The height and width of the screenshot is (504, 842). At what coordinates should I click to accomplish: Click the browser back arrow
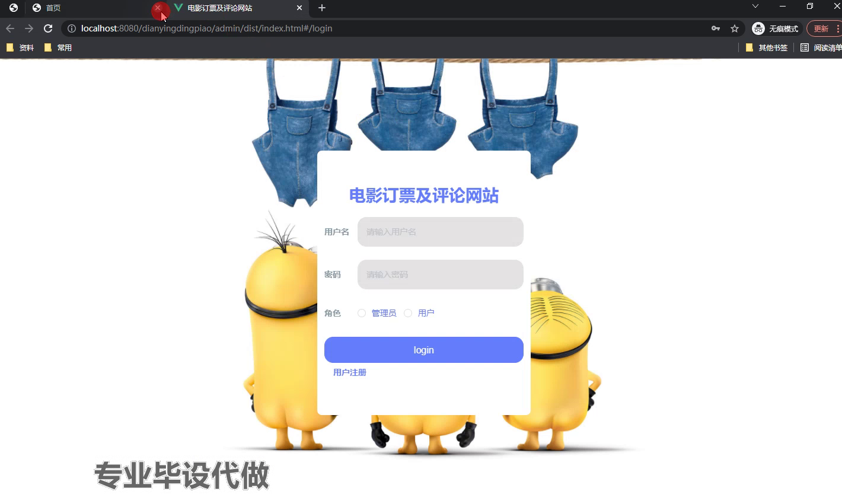[10, 28]
